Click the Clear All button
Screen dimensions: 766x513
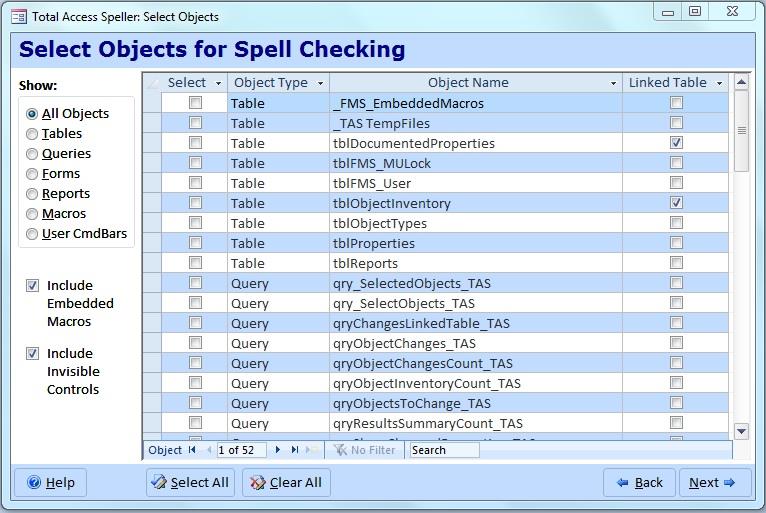(286, 483)
